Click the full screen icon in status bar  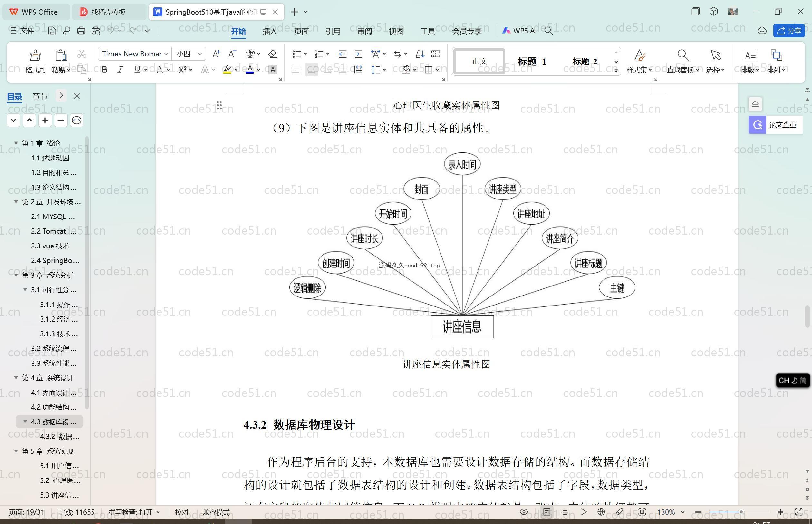(x=798, y=512)
